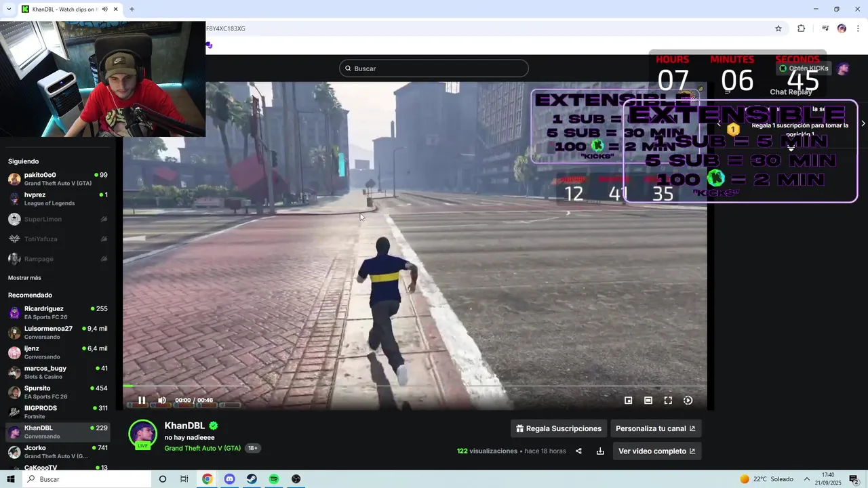Screen dimensions: 868x488
Task: Open hvprez channel in the sidebar
Action: [x=58, y=199]
